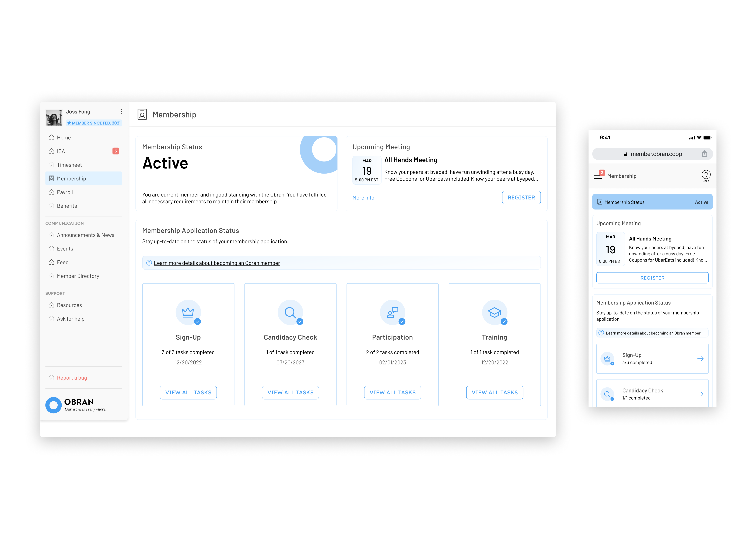756x538 pixels.
Task: Click VIEW ALL TASKS under Participation
Action: 393,392
